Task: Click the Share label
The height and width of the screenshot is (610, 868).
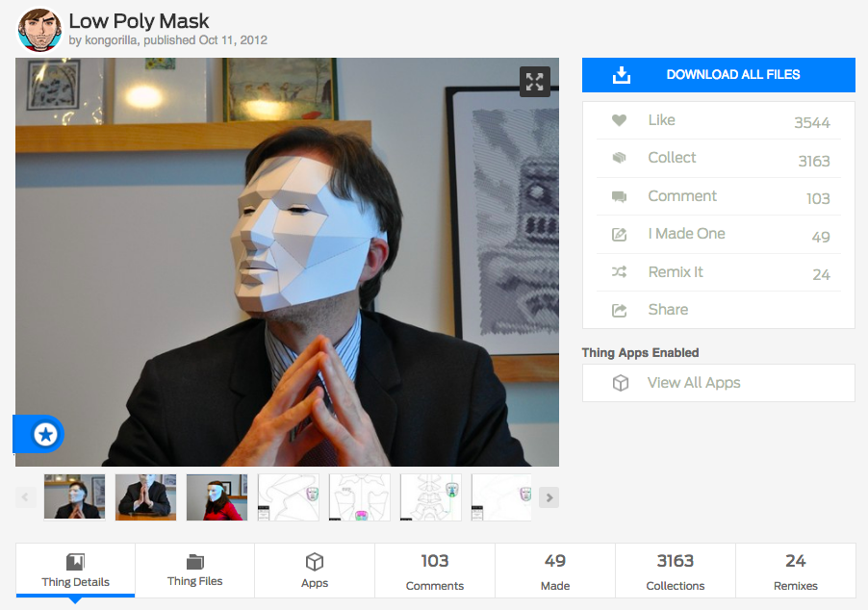Action: pos(668,310)
